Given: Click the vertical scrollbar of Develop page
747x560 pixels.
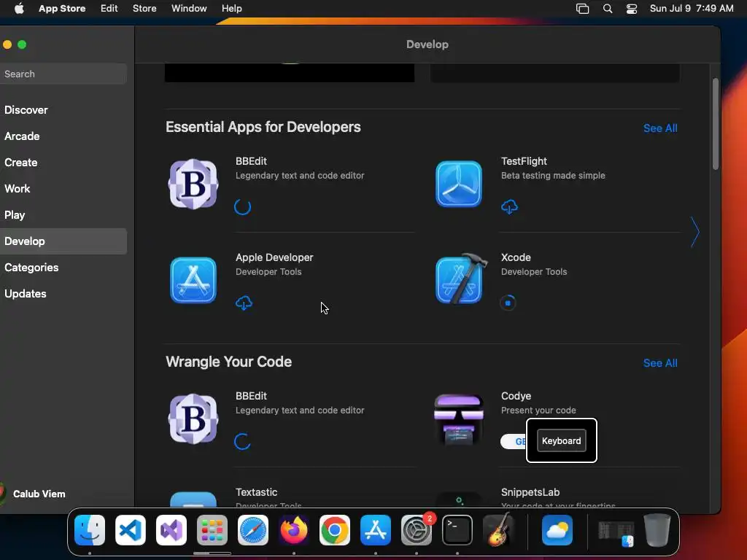Looking at the screenshot, I should (x=715, y=124).
